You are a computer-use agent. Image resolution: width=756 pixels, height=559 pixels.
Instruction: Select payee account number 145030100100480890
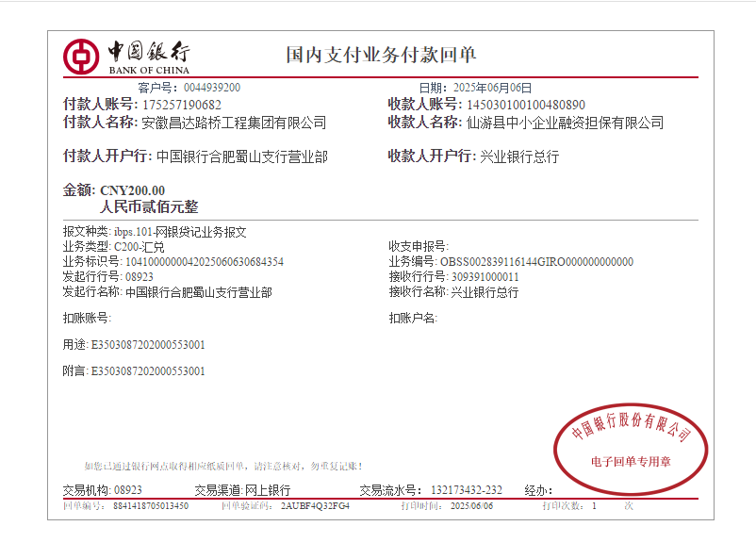click(525, 105)
